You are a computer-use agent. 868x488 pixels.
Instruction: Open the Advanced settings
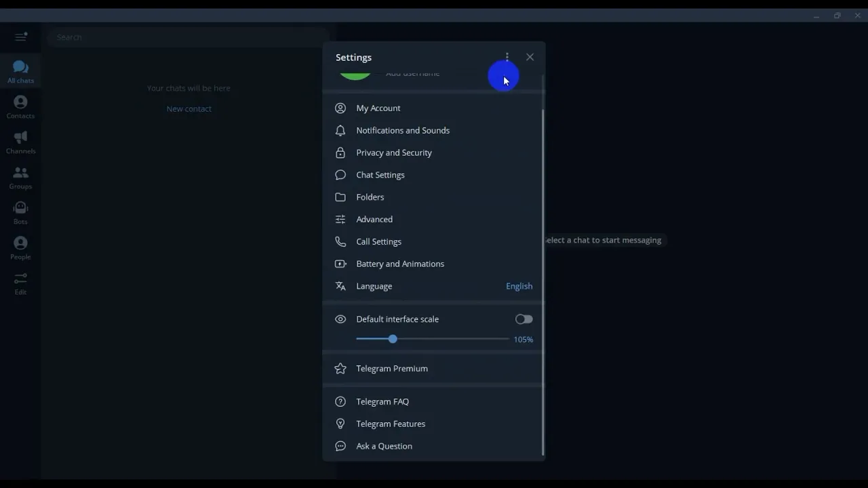click(433, 220)
